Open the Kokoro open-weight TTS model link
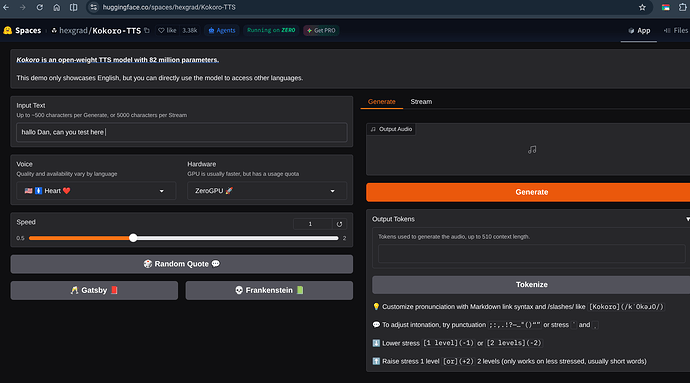This screenshot has height=383, width=690. pos(117,60)
